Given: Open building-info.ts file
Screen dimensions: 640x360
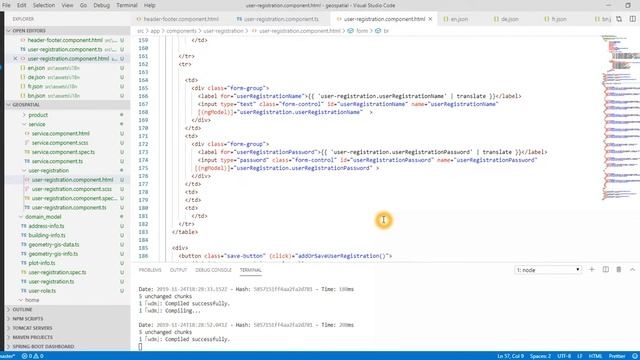Looking at the screenshot, I should pyautogui.click(x=47, y=236).
